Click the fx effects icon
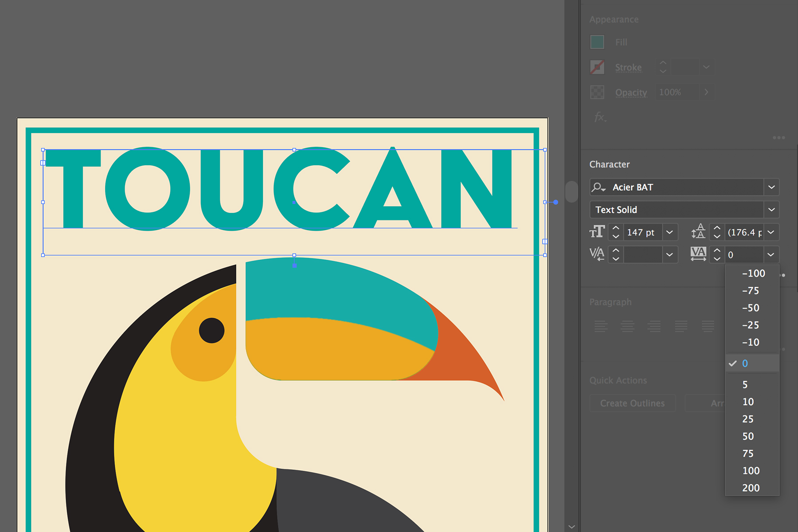This screenshot has height=532, width=798. pyautogui.click(x=600, y=117)
